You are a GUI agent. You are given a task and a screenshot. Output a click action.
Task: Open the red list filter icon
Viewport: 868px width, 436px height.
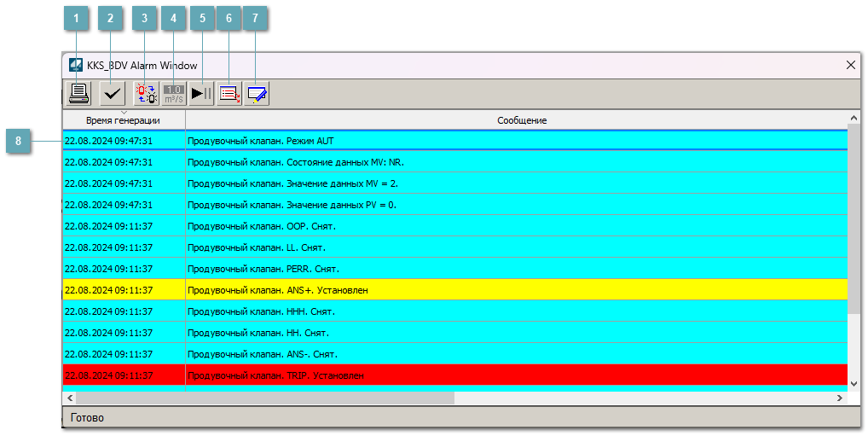(x=229, y=94)
